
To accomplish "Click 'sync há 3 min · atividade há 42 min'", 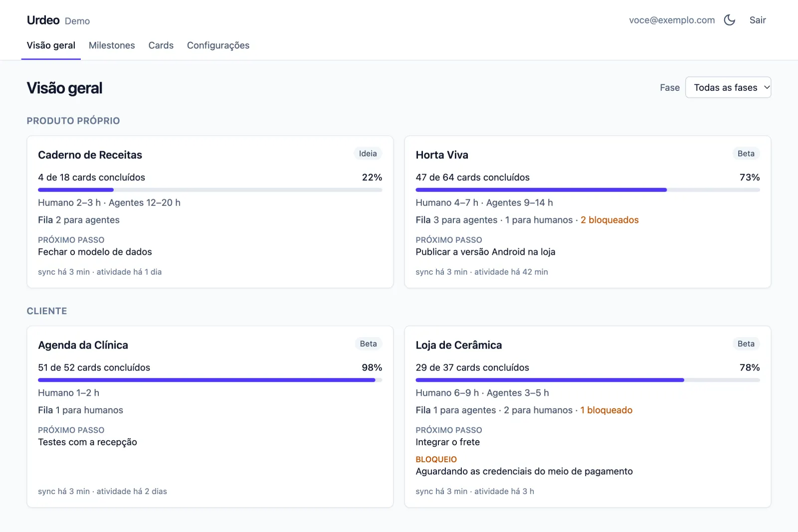I will (482, 272).
